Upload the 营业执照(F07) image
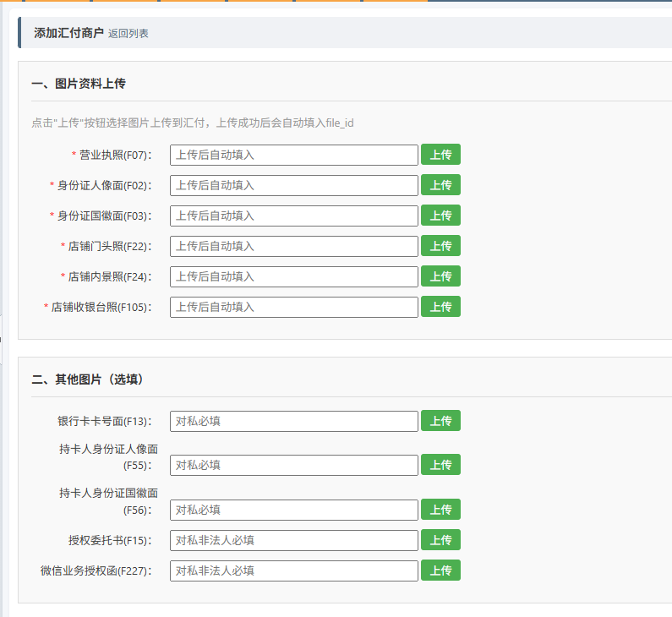Screen dimensions: 672x617 [440, 155]
